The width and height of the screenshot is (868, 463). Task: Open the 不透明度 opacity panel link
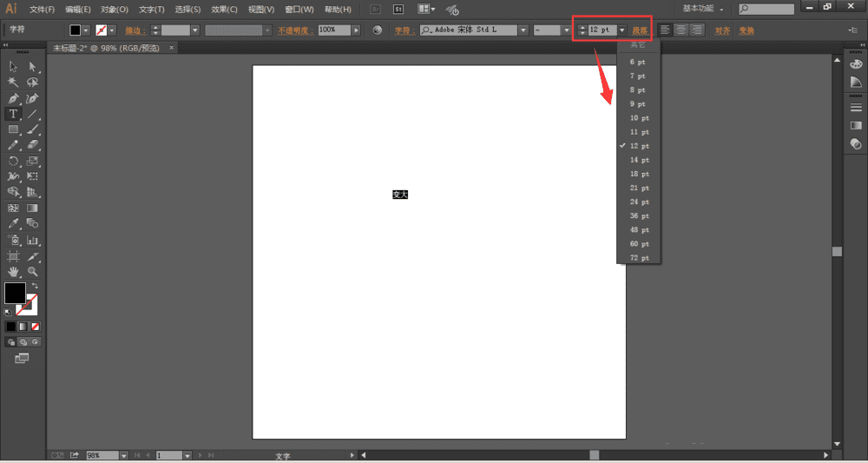[296, 30]
